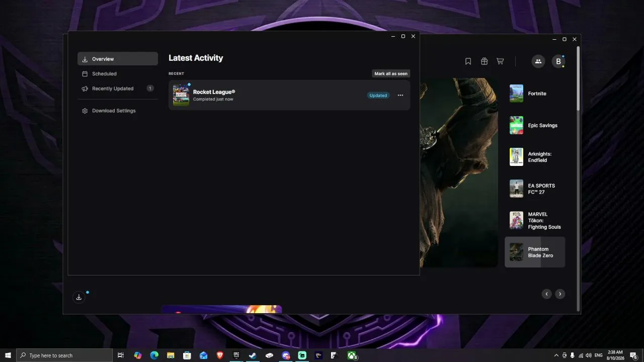Click the Scheduled calendar icon
This screenshot has width=644, height=362.
pyautogui.click(x=85, y=74)
